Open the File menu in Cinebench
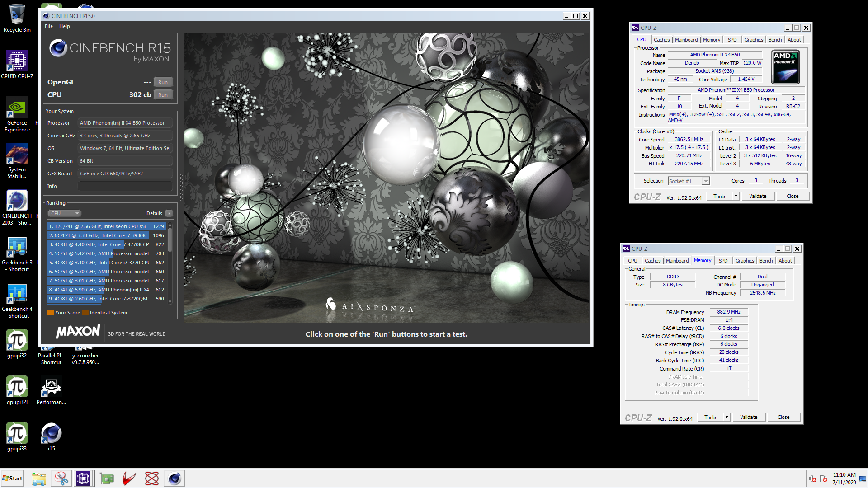This screenshot has width=868, height=488. [49, 26]
